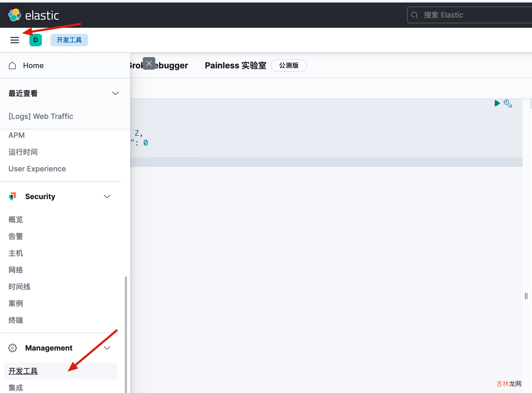Collapse the Management section chevron
This screenshot has height=393, width=532.
107,348
